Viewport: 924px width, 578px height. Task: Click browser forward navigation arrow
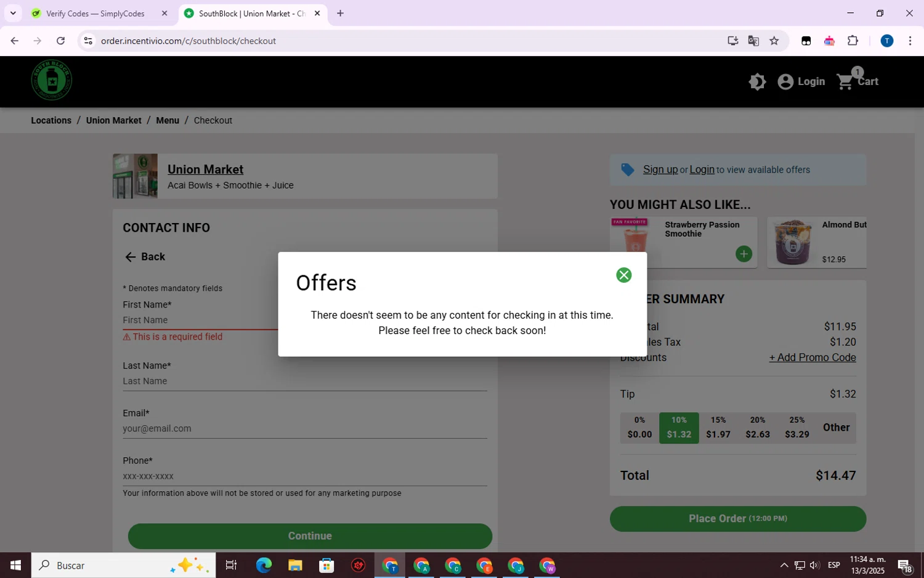click(37, 41)
